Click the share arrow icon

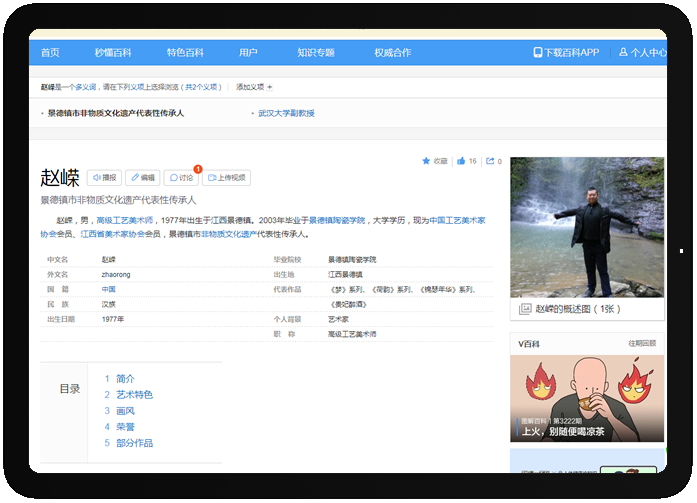(490, 161)
